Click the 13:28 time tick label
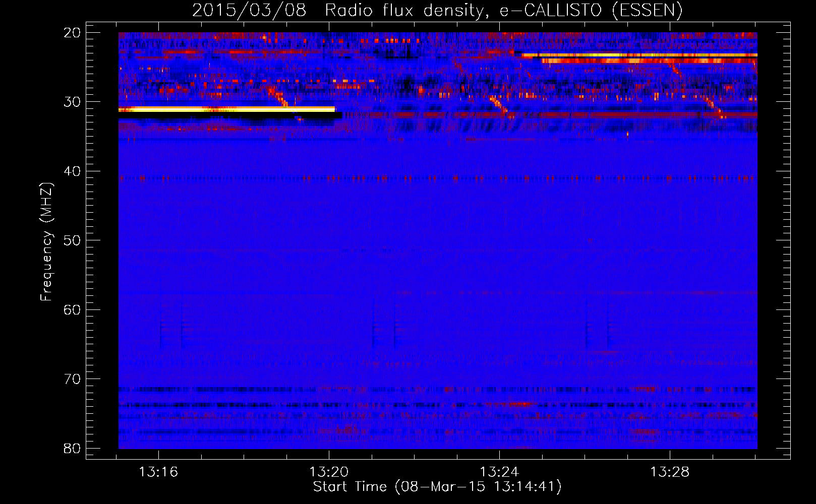Screen dimensions: 816x504 [670, 472]
